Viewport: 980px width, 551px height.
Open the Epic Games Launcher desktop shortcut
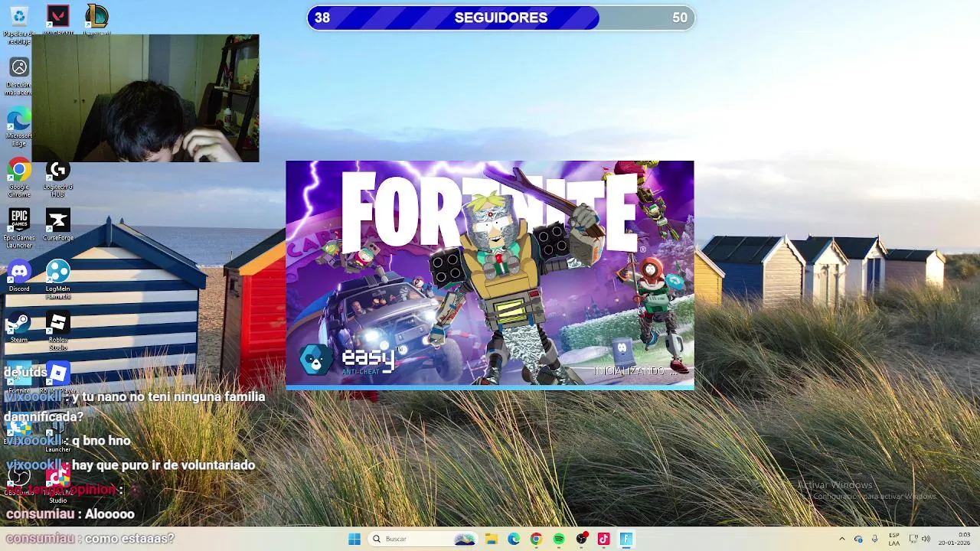(x=19, y=229)
